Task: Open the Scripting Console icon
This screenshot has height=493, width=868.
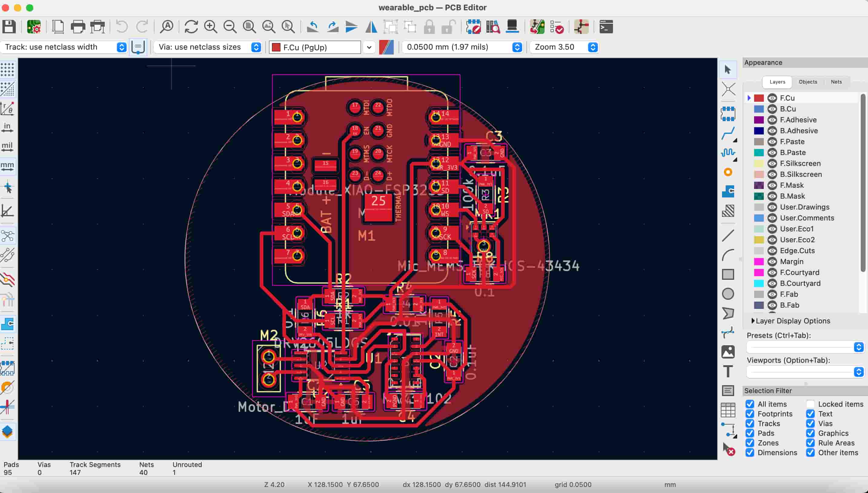Action: tap(606, 26)
